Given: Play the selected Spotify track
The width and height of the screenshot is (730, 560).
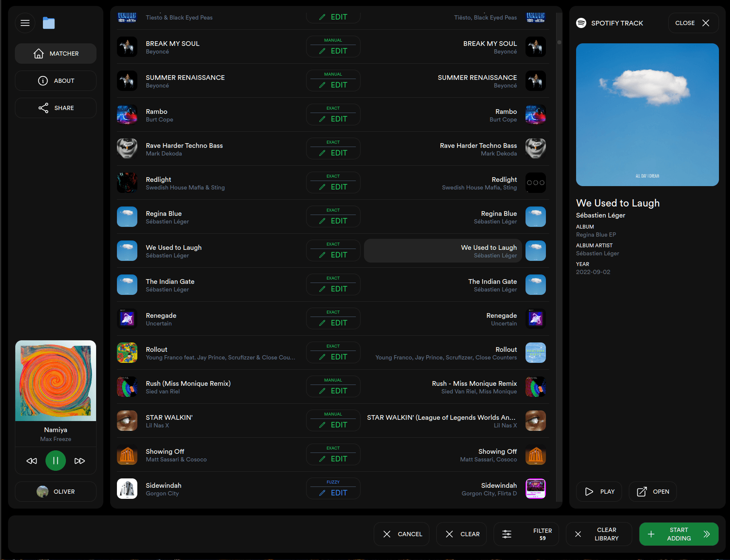Looking at the screenshot, I should (x=599, y=492).
